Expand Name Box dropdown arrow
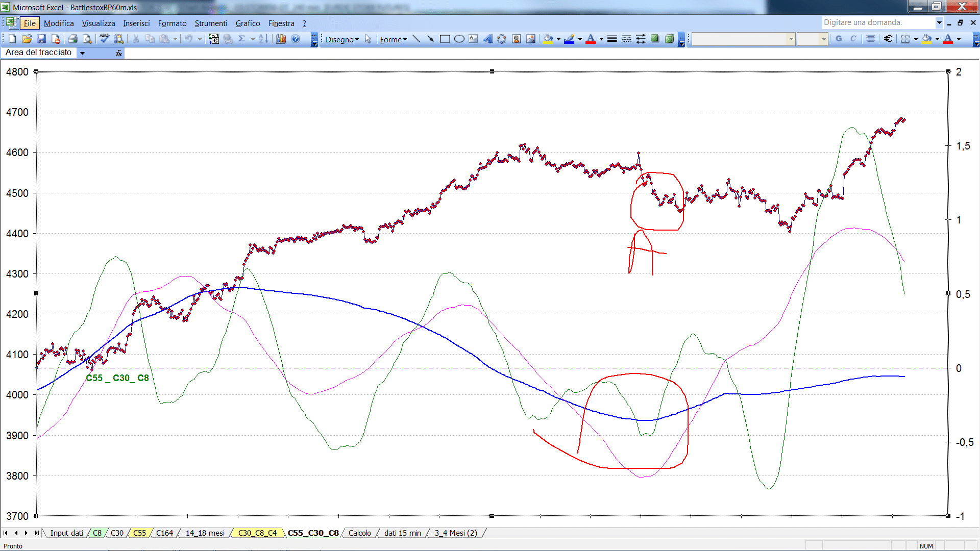The width and height of the screenshot is (980, 551). tap(82, 53)
